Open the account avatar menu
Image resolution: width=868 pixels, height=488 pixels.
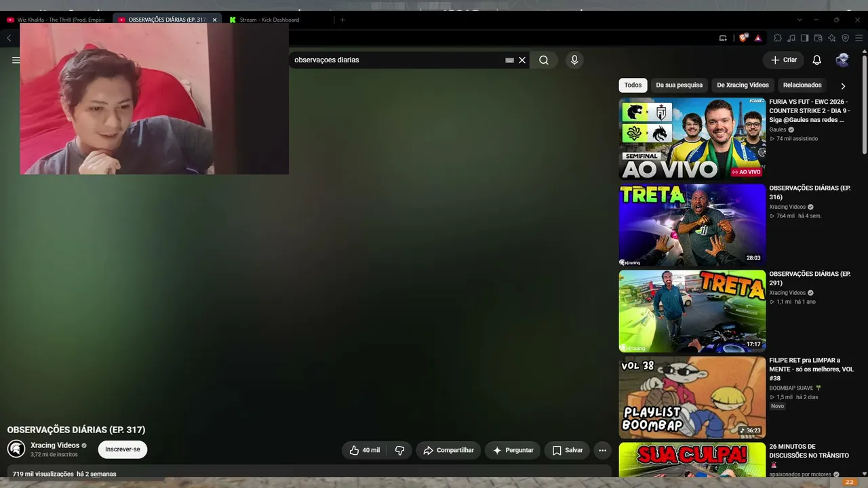pos(842,60)
